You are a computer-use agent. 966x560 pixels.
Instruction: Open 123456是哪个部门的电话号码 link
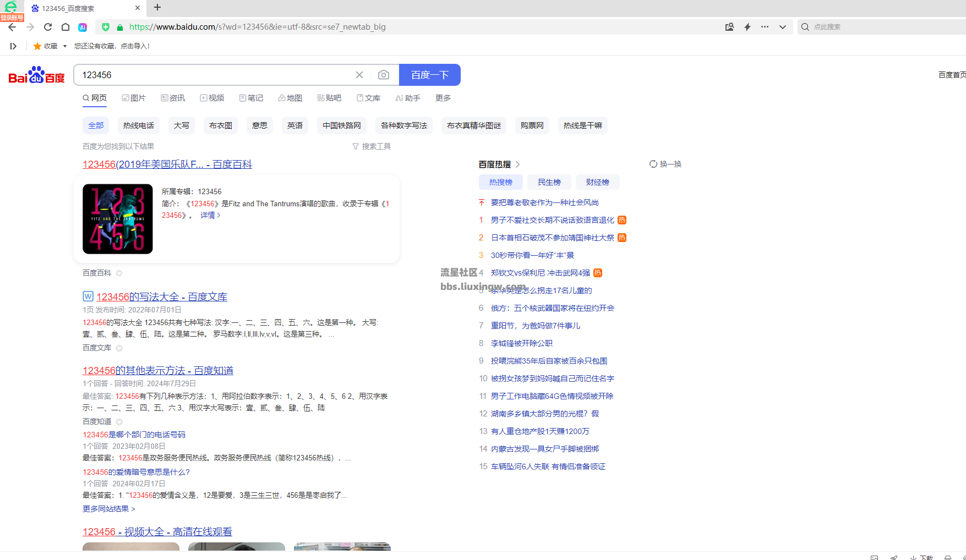click(134, 435)
